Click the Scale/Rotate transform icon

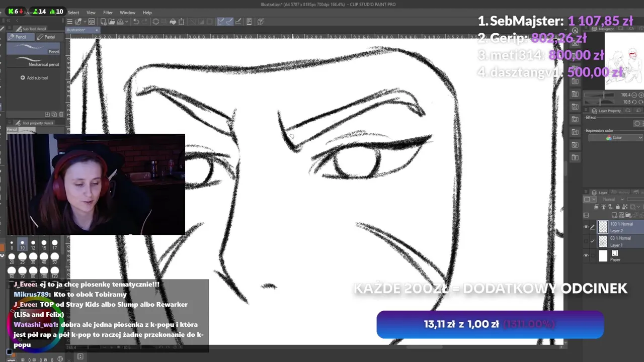[x=181, y=21]
